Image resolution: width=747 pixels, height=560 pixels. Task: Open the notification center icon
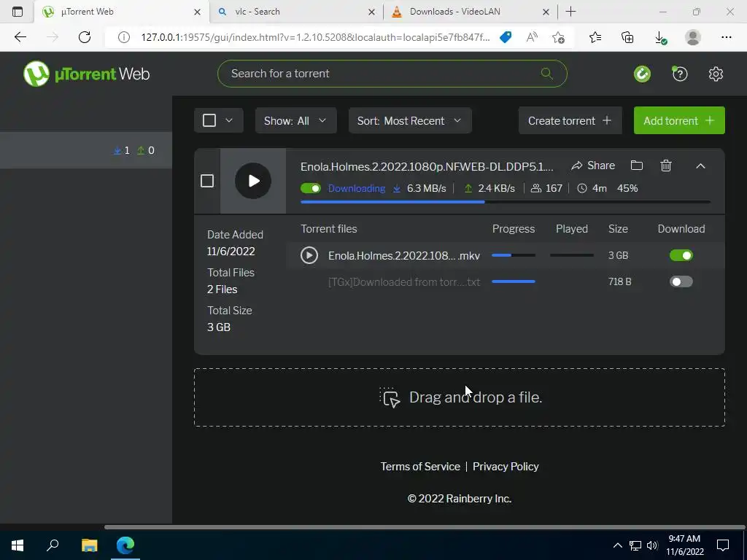(x=723, y=545)
